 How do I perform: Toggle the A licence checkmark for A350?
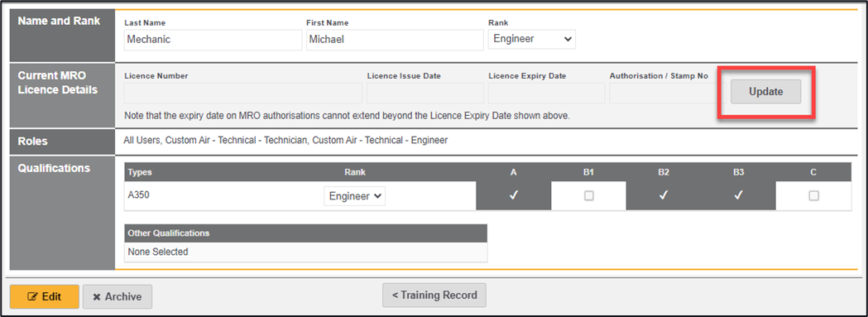coord(514,195)
